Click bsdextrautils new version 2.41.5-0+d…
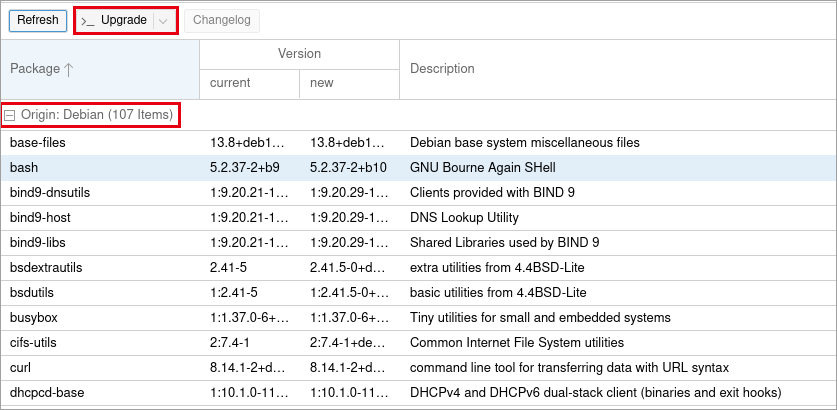The image size is (837, 410). tap(349, 268)
